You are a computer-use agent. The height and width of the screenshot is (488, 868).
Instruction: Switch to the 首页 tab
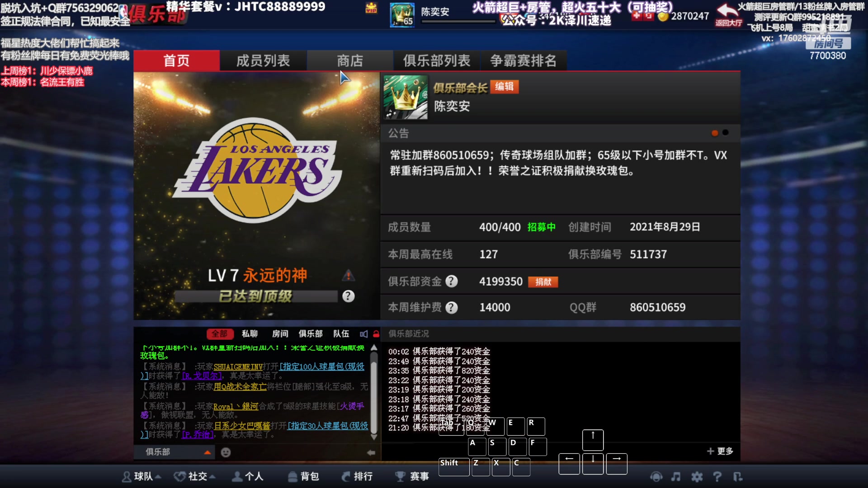point(176,61)
